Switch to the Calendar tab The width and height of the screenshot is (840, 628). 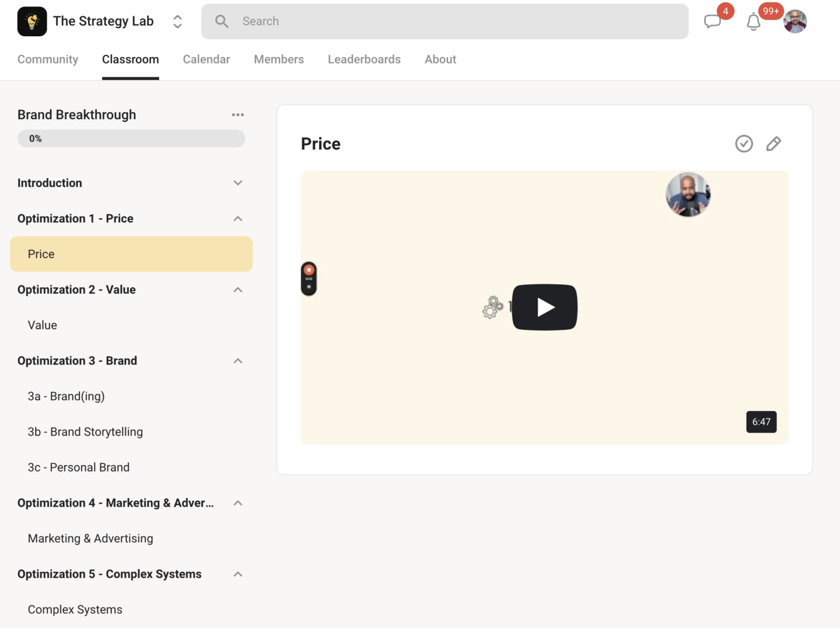(x=206, y=60)
